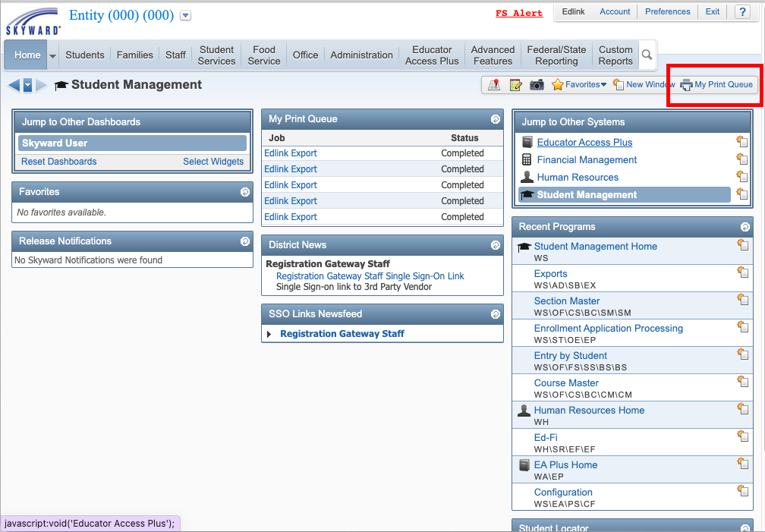Click the back navigation arrow
The image size is (765, 532).
[x=14, y=86]
